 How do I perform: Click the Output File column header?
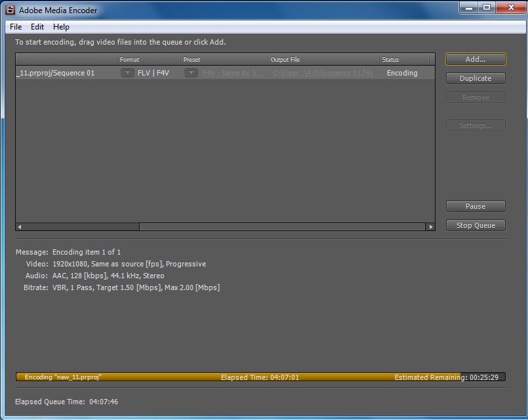(323, 60)
